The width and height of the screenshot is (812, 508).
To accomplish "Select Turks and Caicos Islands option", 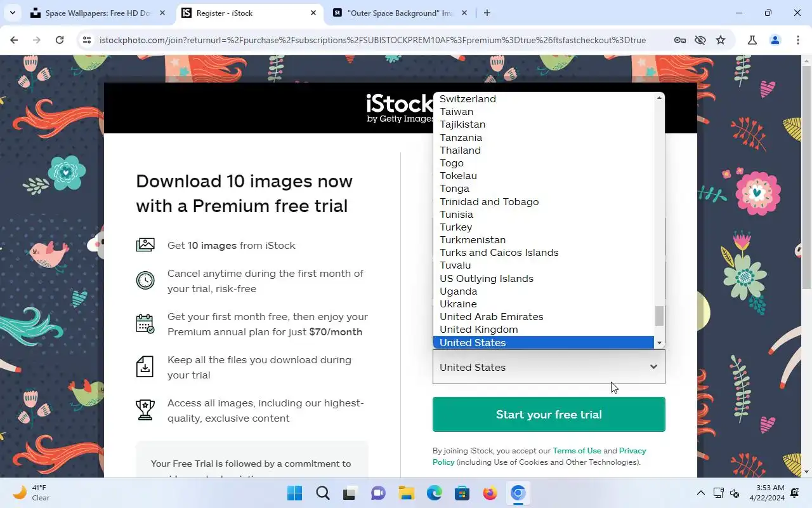I will (544, 253).
